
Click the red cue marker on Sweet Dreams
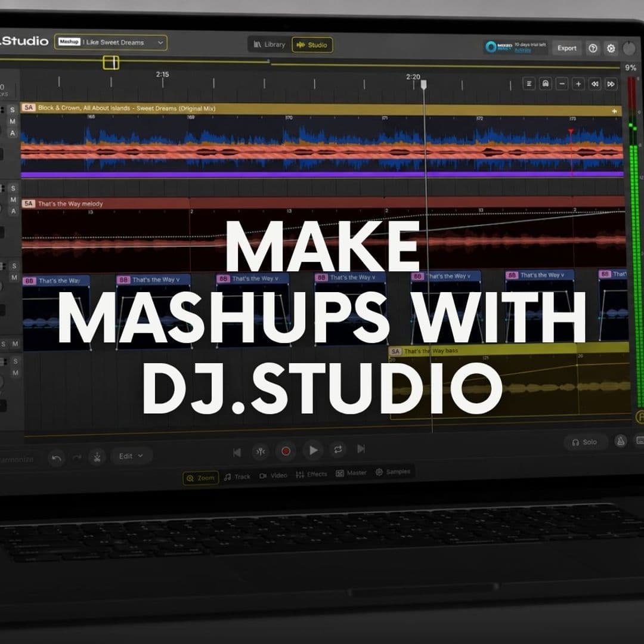[x=571, y=131]
